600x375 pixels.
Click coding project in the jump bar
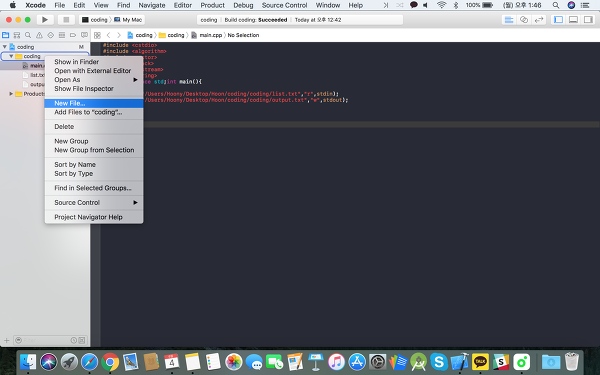pos(140,35)
